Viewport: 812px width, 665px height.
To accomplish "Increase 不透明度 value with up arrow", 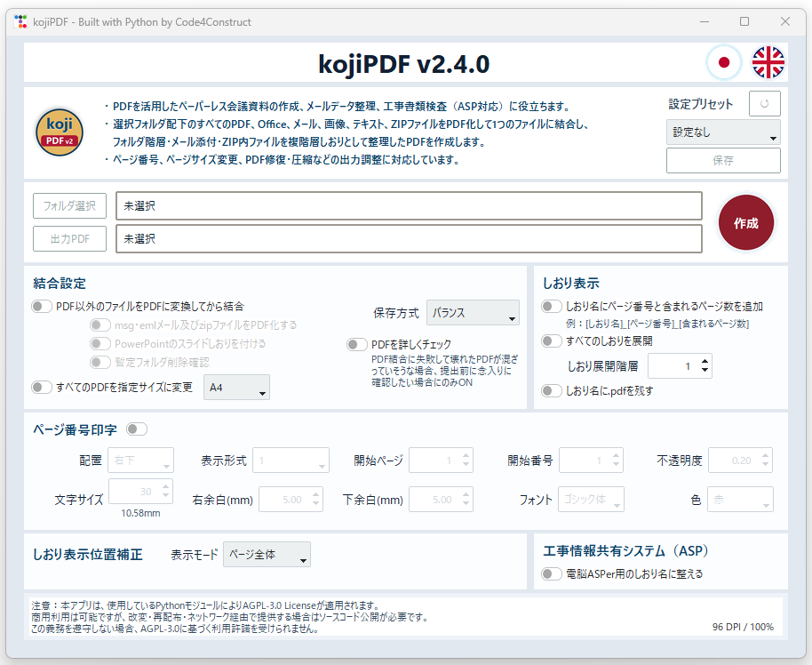I will [766, 456].
